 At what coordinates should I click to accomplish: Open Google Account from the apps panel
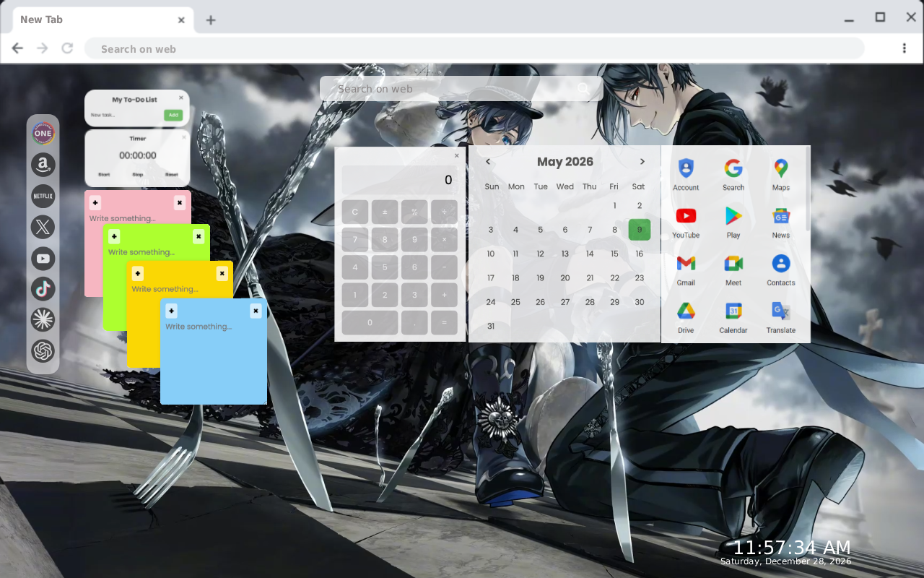(x=686, y=175)
